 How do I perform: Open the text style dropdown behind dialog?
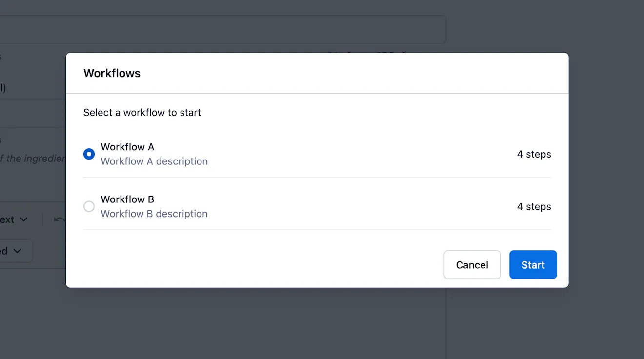click(x=15, y=219)
